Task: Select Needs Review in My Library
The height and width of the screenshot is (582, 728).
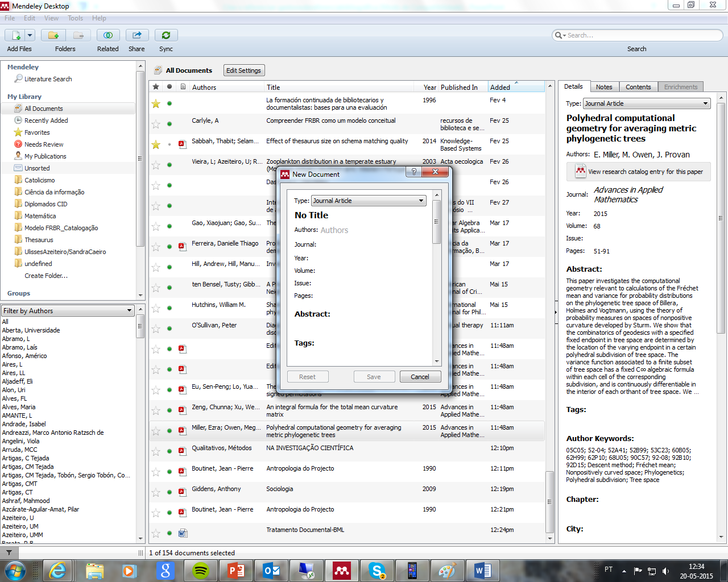Action: [x=44, y=144]
